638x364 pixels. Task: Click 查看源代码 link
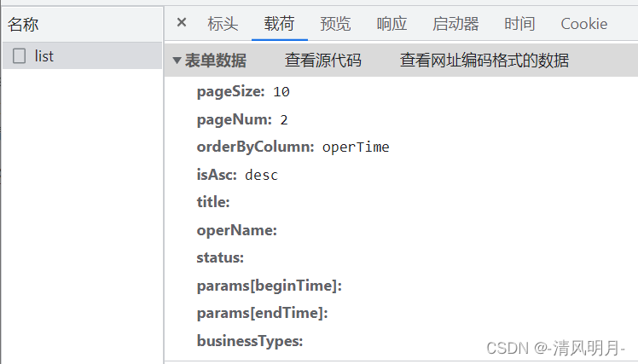tap(323, 61)
